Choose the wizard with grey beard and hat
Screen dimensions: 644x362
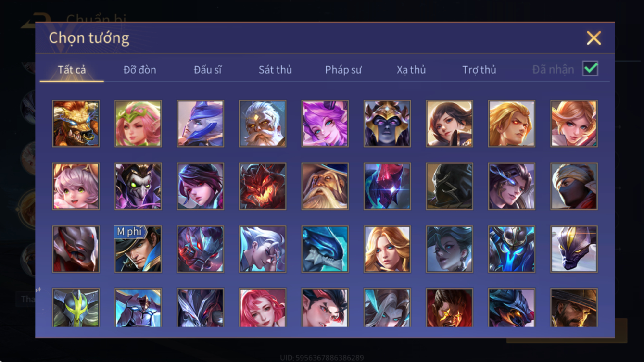tap(325, 187)
